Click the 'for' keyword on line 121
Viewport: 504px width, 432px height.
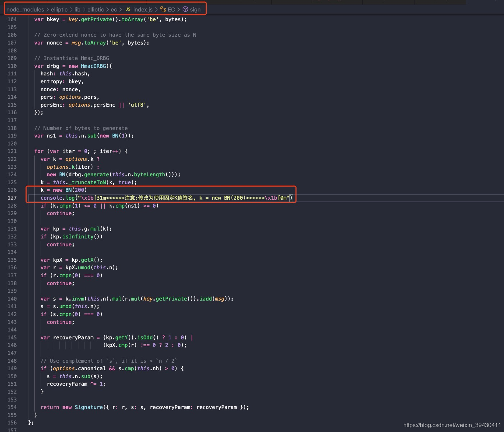tap(39, 151)
